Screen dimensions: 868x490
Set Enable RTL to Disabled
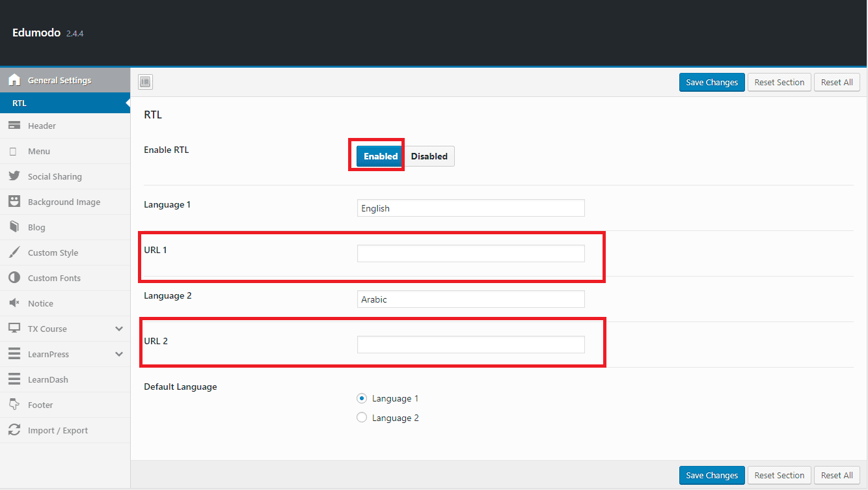tap(429, 156)
